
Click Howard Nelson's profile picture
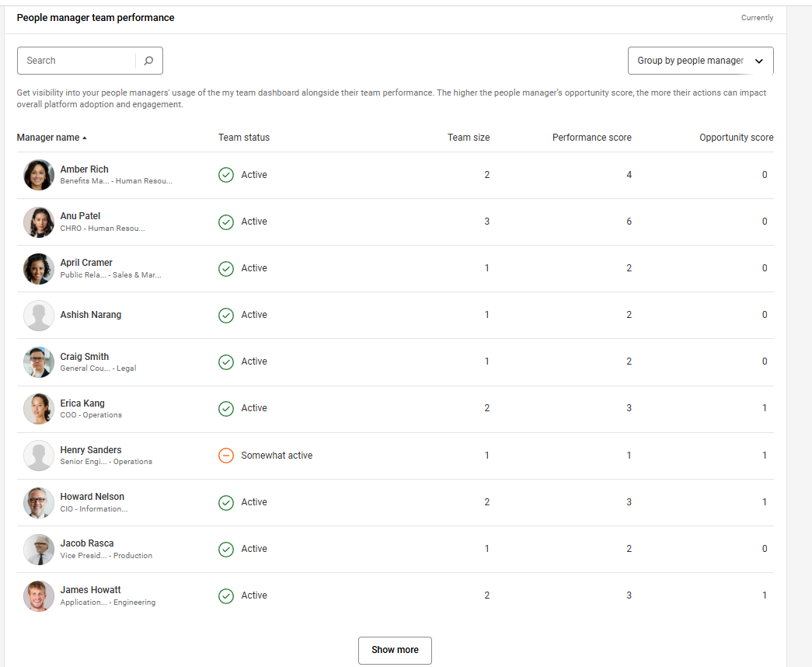click(39, 502)
